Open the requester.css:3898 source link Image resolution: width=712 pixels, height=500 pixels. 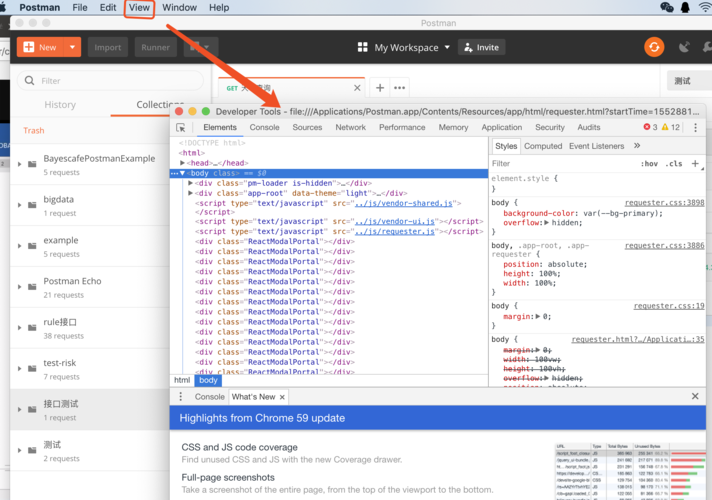[664, 202]
